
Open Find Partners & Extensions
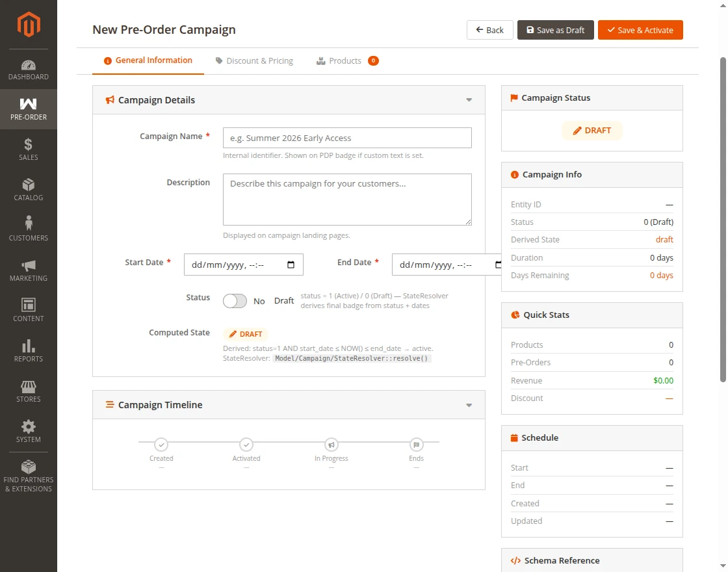(29, 476)
